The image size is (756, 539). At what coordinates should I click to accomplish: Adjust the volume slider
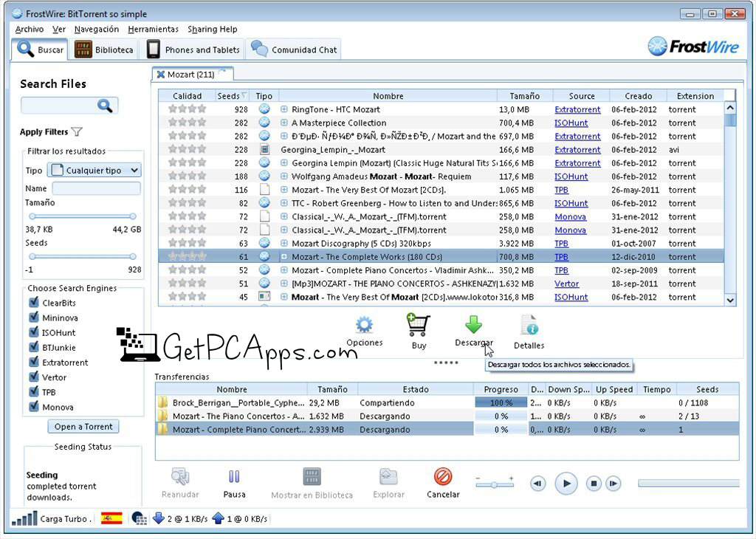pyautogui.click(x=494, y=484)
